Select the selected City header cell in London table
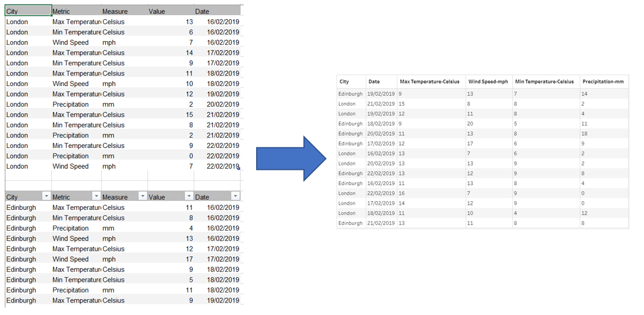 (x=28, y=11)
